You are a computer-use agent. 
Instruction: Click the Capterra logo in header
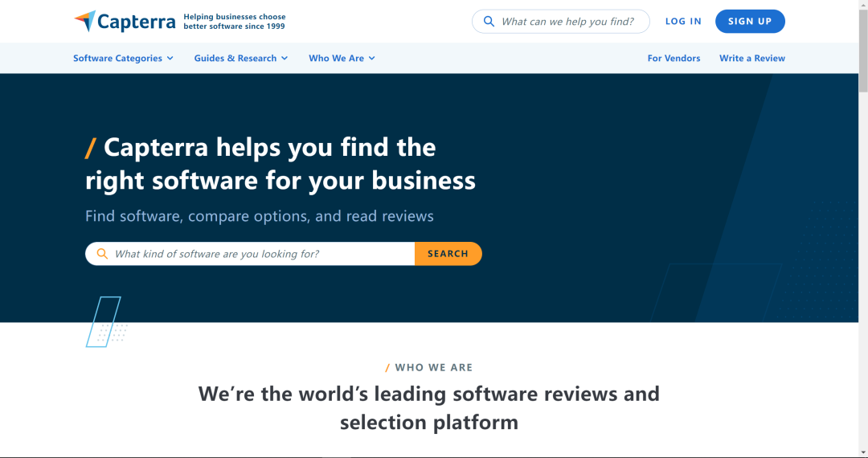coord(125,22)
